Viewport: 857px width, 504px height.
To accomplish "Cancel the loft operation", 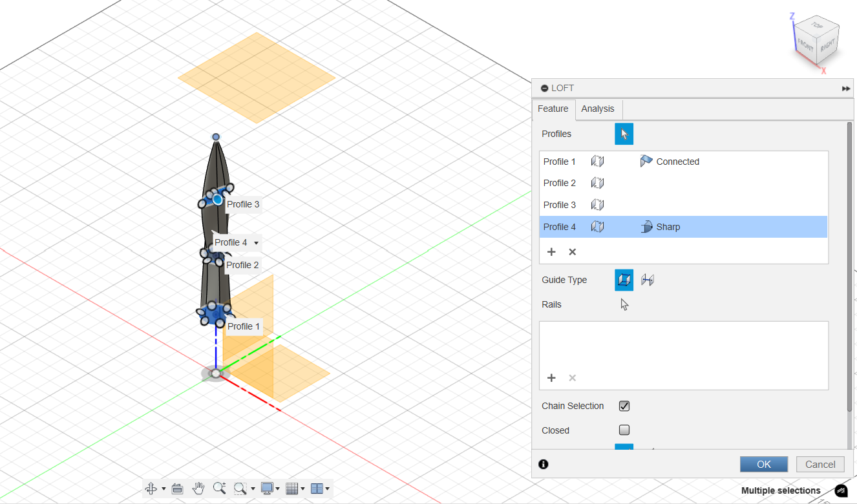I will coord(820,464).
